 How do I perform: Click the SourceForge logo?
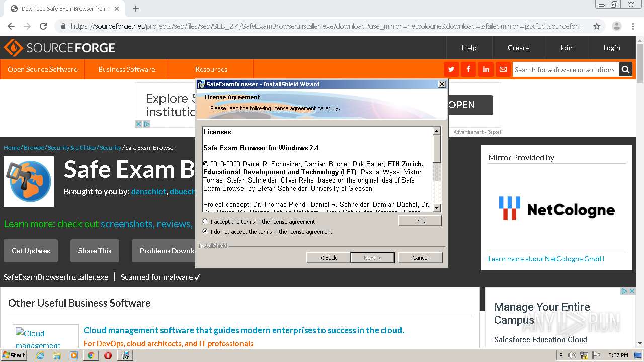click(x=59, y=48)
